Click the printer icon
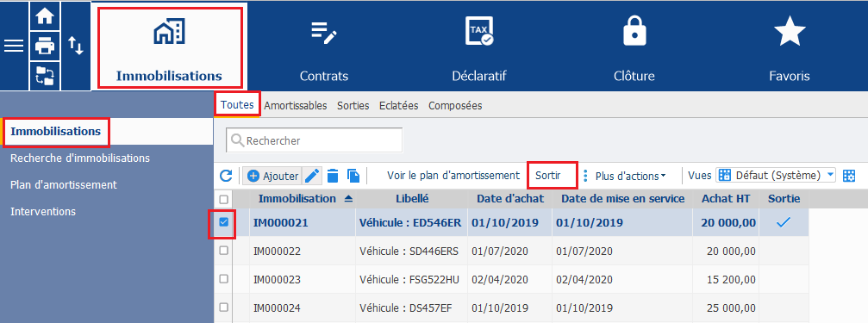 45,46
